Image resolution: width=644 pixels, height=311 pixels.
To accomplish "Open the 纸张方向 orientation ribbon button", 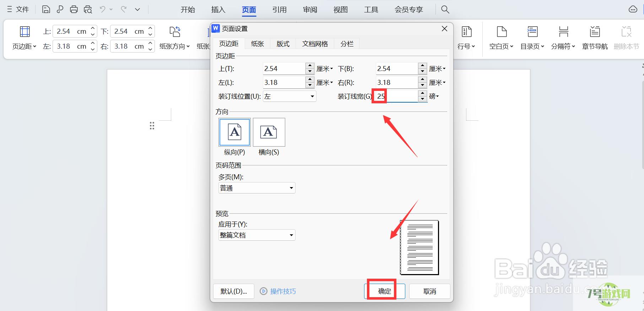I will click(174, 38).
